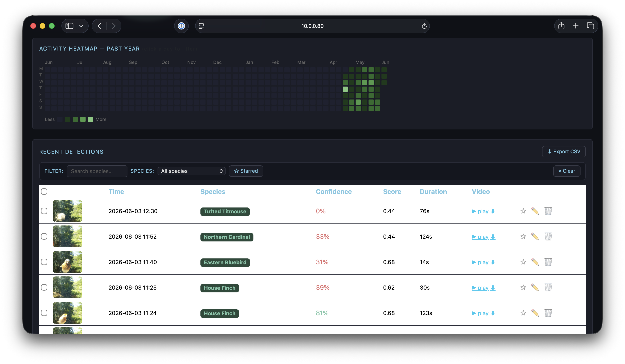Download the Eastern Bluebird video
This screenshot has width=625, height=364.
[x=493, y=263]
